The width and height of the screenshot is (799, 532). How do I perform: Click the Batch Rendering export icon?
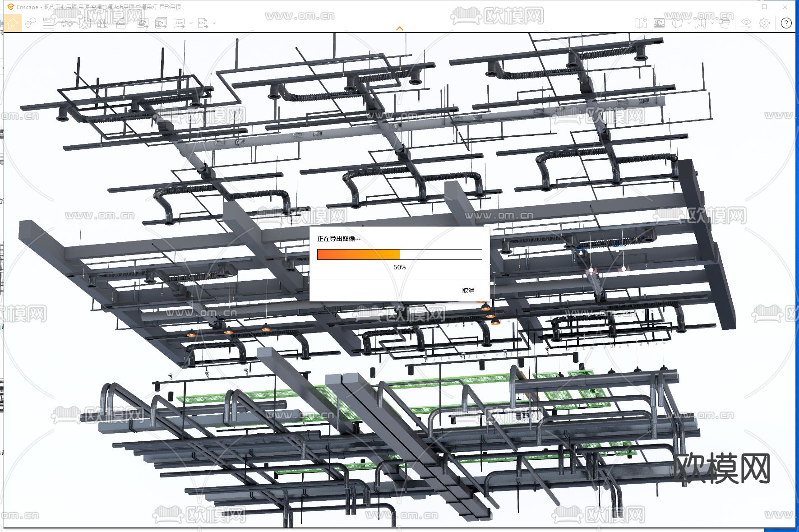point(161,23)
